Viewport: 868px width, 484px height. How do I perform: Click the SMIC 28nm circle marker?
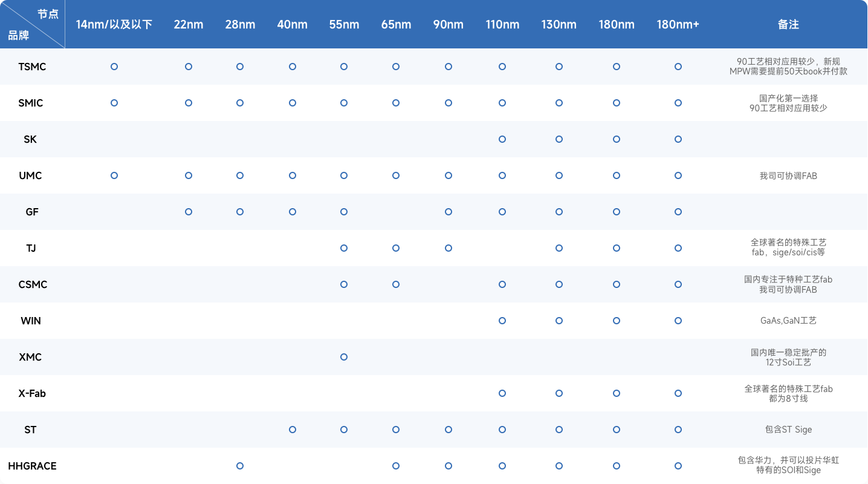tap(240, 103)
